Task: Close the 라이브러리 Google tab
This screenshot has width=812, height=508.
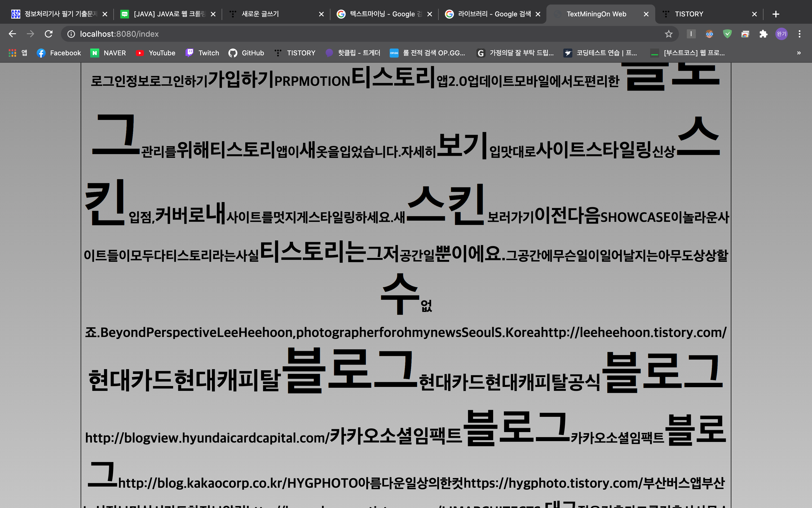Action: pos(538,14)
